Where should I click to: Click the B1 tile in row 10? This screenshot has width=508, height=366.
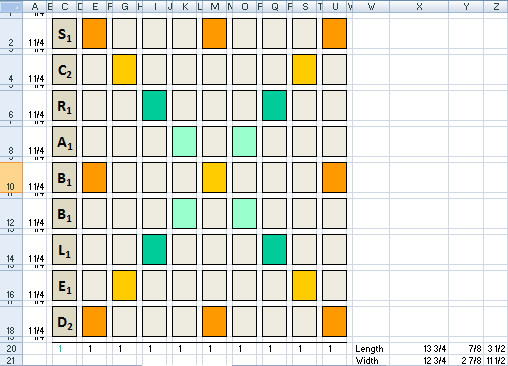click(x=65, y=177)
